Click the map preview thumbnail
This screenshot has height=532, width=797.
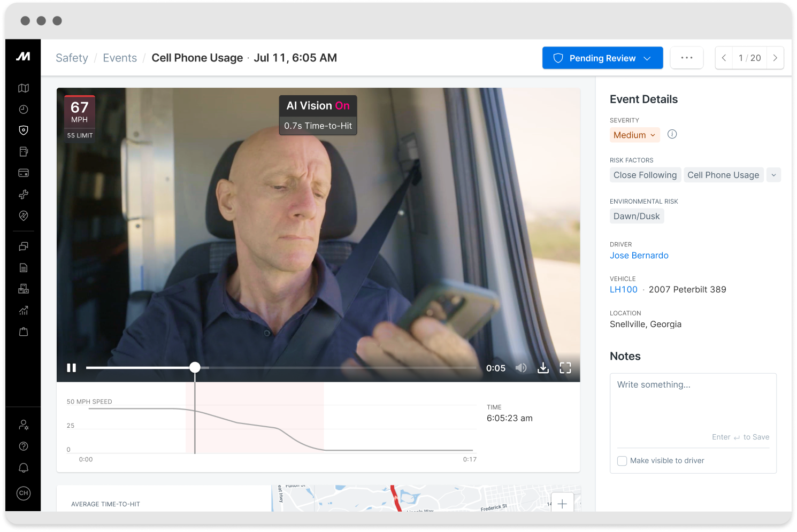pos(426,498)
